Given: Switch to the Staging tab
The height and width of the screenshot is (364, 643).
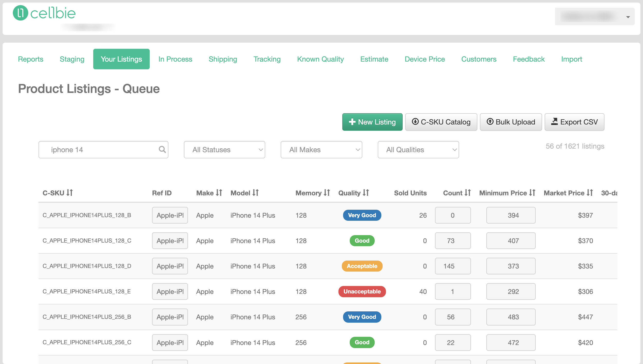Looking at the screenshot, I should pos(72,59).
